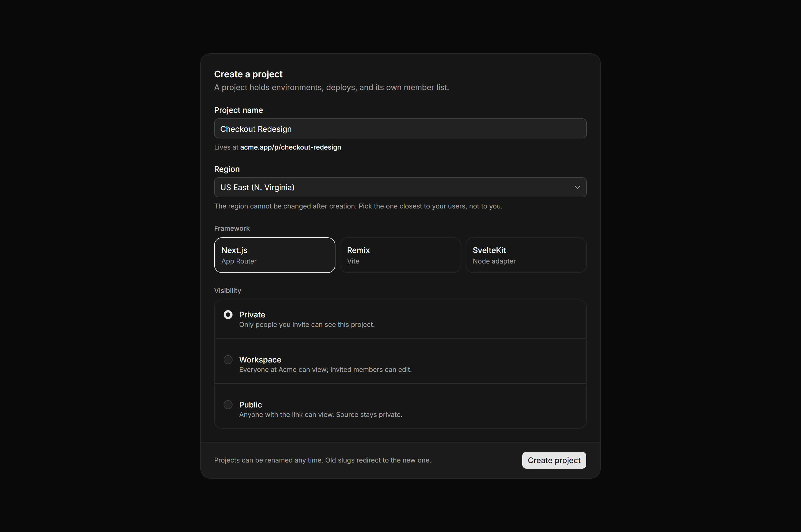Viewport: 801px width, 532px height.
Task: Pick the SvelteKit Node adapter card
Action: [x=526, y=255]
